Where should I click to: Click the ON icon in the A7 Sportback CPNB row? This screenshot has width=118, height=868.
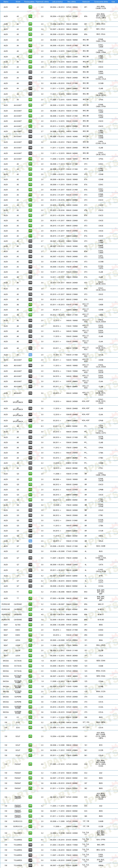pyautogui.click(x=30, y=421)
